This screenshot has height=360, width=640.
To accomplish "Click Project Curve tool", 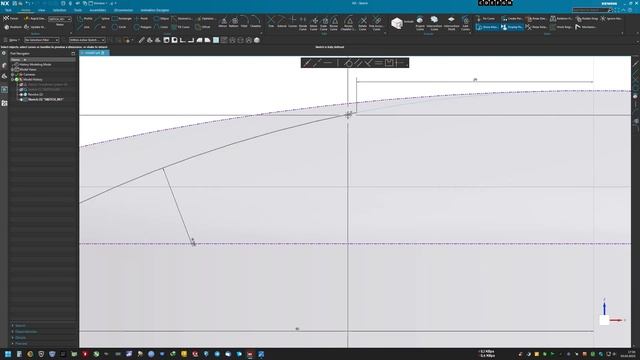I will pyautogui.click(x=420, y=23).
